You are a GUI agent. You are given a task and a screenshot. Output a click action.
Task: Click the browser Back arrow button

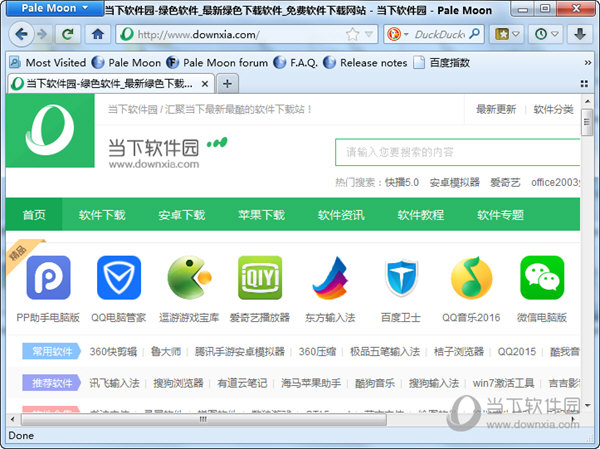click(x=20, y=33)
